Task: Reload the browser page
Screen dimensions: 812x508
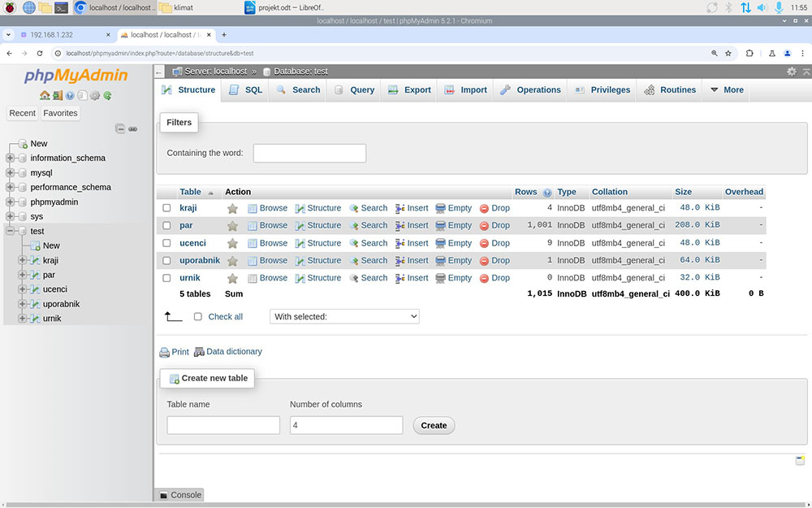Action: (x=39, y=54)
